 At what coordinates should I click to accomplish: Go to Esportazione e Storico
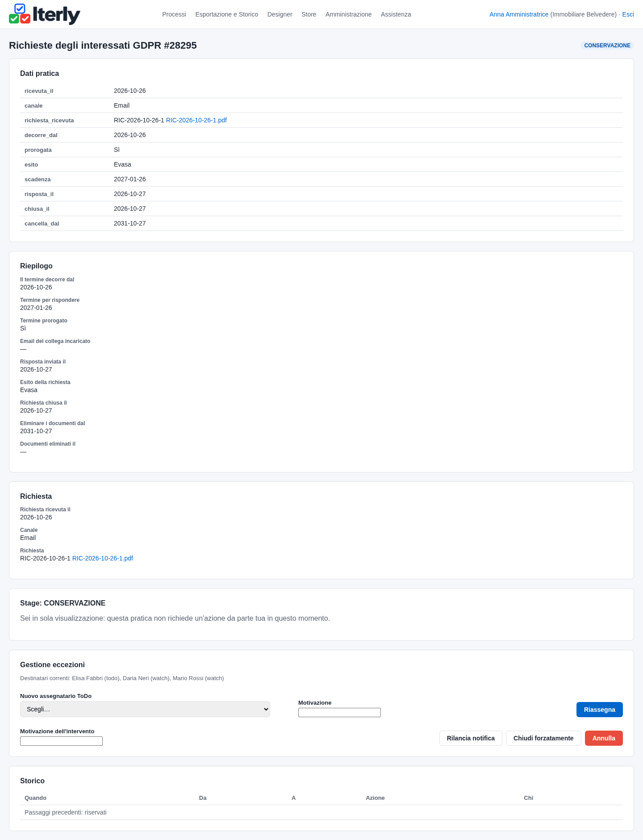(227, 14)
